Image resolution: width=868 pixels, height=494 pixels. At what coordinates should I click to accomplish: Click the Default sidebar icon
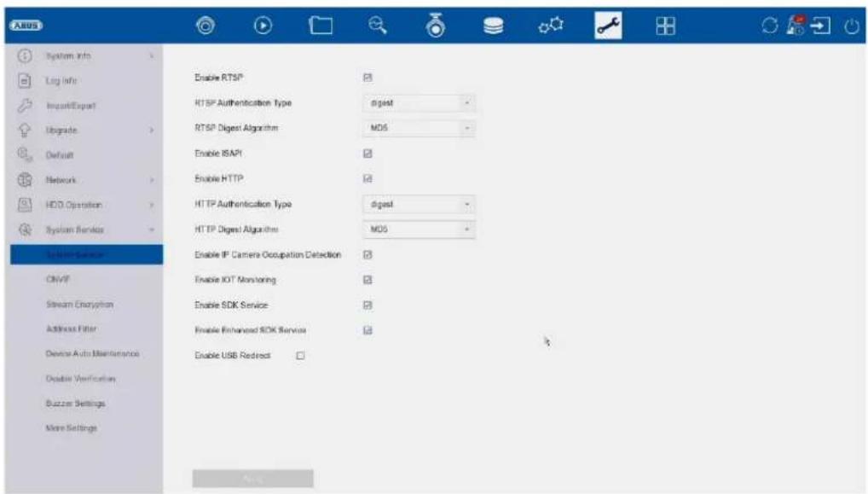pos(25,155)
